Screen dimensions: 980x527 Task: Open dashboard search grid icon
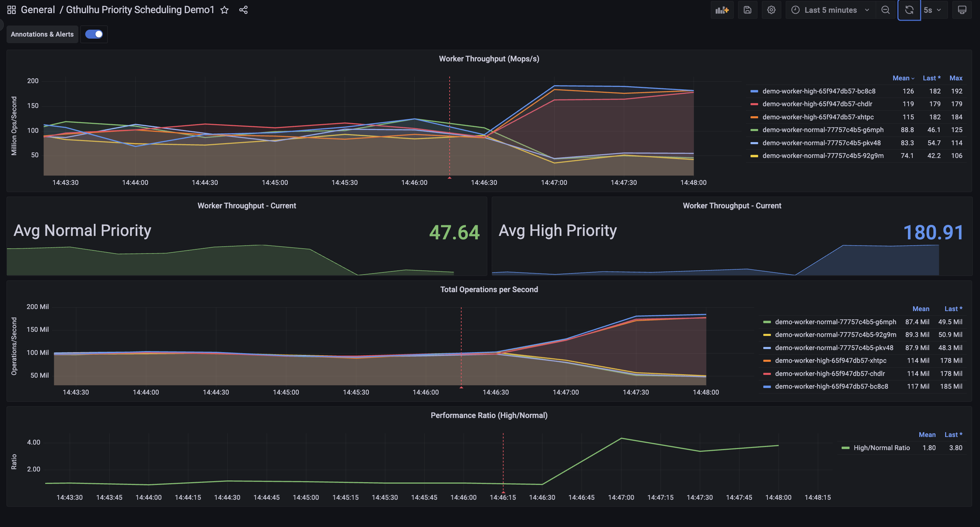(11, 10)
